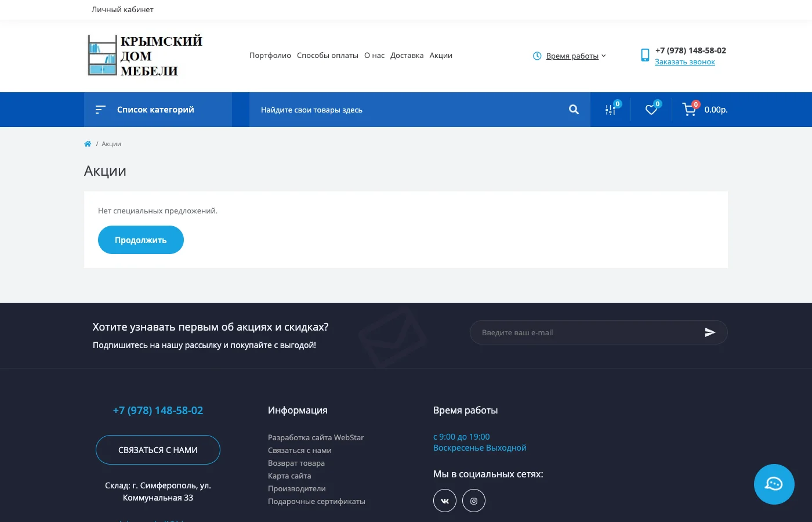
Task: Open the Способы оплаты page
Action: (328, 56)
